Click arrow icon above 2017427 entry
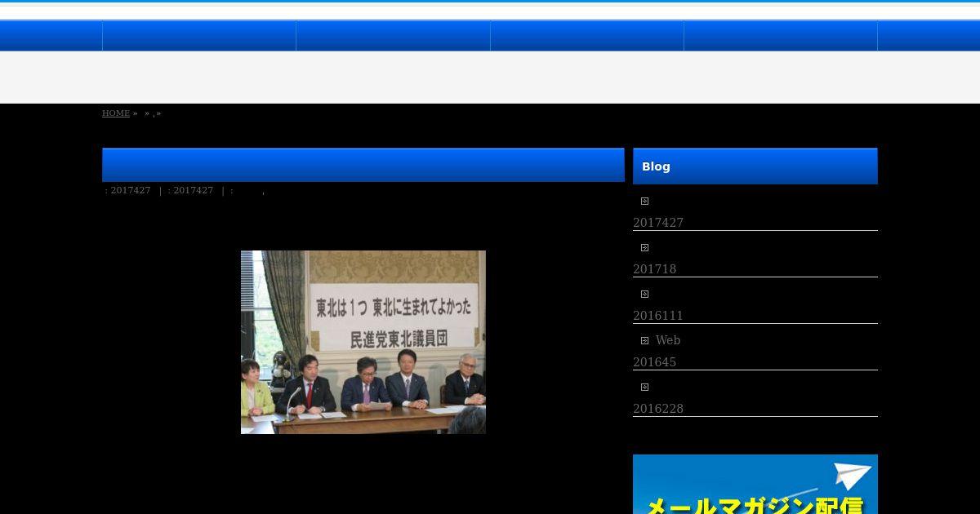The height and width of the screenshot is (514, 980). pos(644,202)
